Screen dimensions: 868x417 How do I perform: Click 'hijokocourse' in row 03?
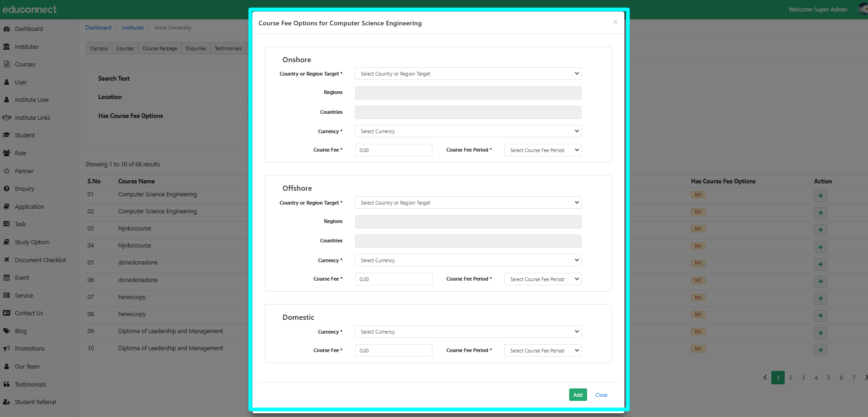(x=134, y=229)
